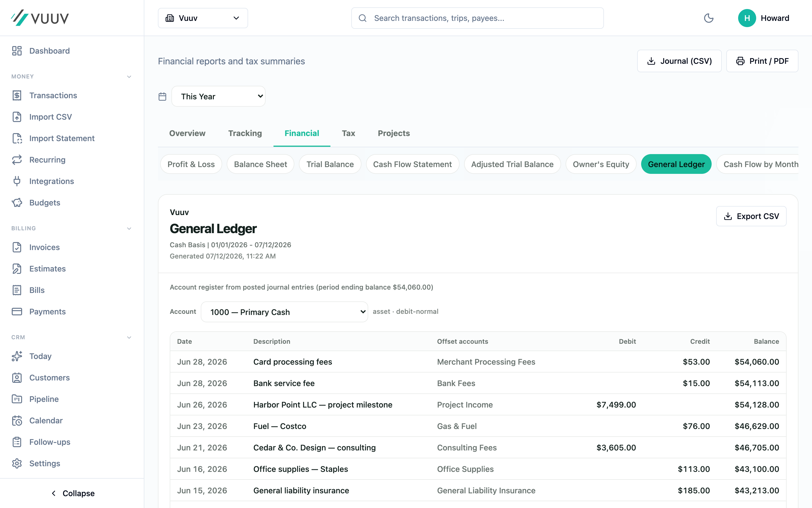Click the Settings gear icon

[x=17, y=464]
